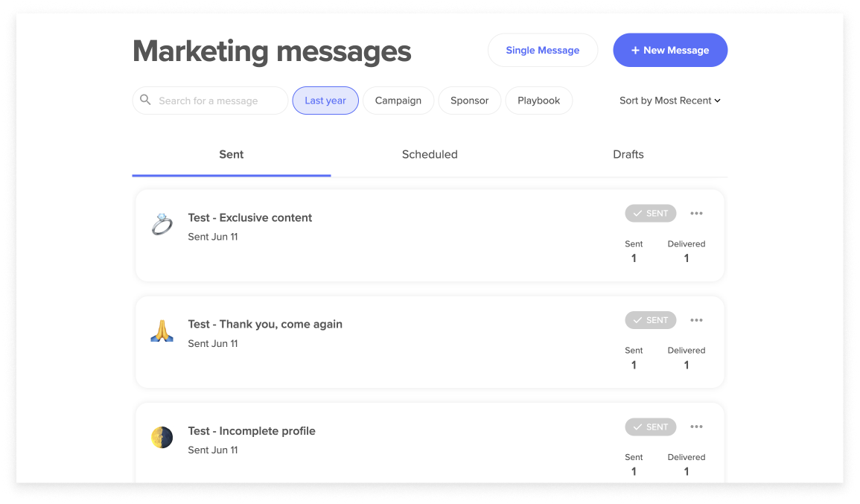Click the + New Message button
This screenshot has width=860, height=504.
click(x=670, y=50)
